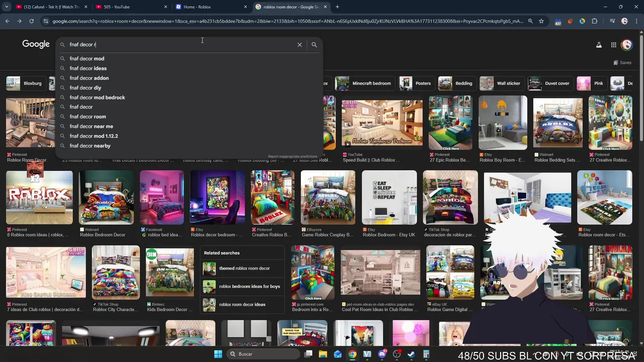Choose suggestion 'fnaf decor room'
Screen dimensions: 644x362
[x=189, y=117]
